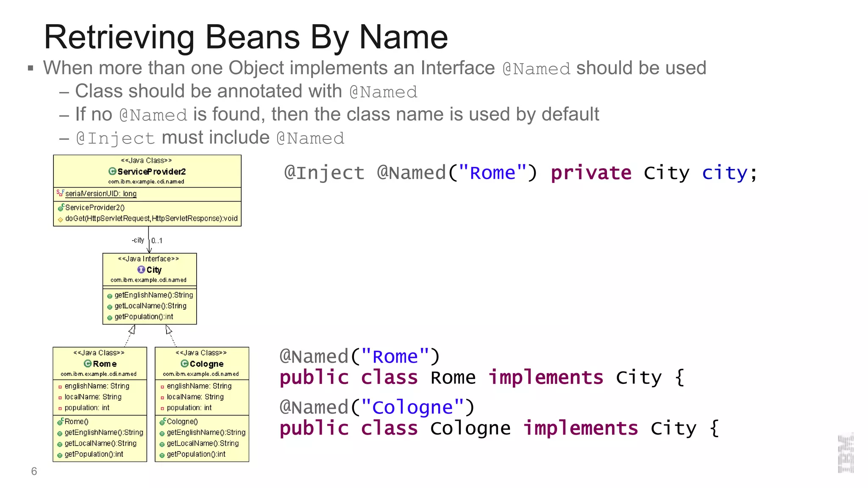Click the doGet method signature text

click(x=151, y=219)
